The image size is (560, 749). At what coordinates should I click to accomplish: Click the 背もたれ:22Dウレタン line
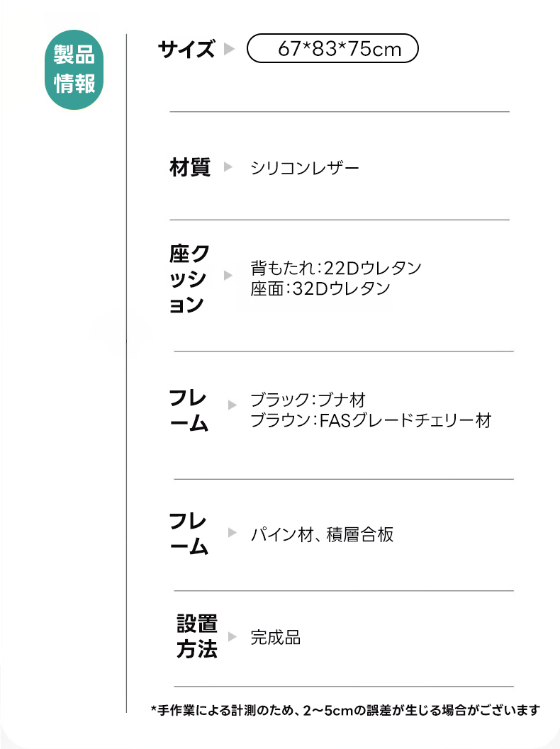pos(336,268)
